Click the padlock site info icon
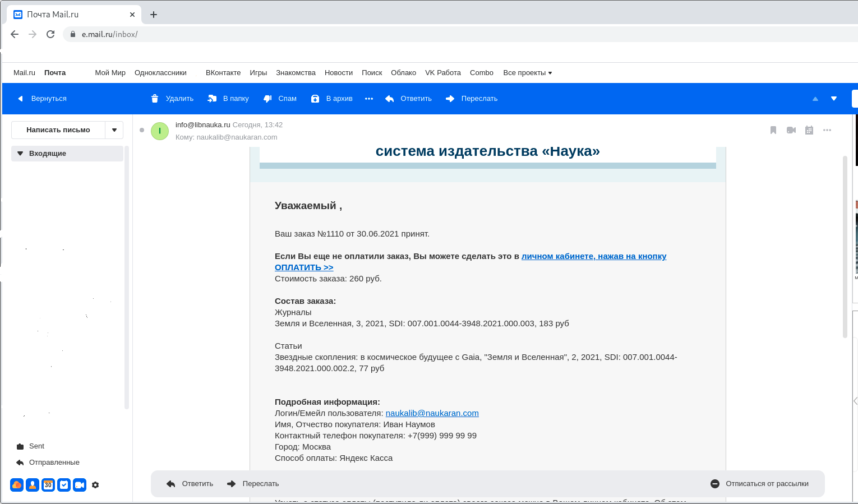 pos(73,34)
